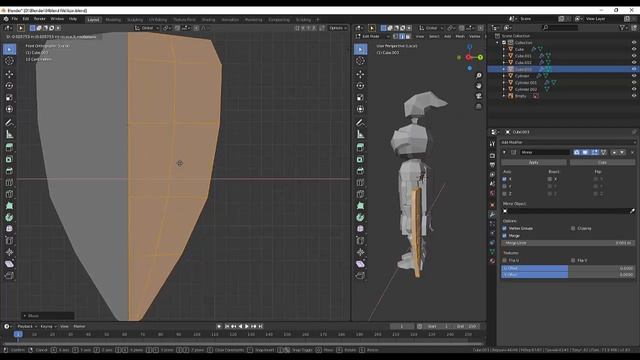Toggle camera view icon in right viewport
640x360 pixels.
pyautogui.click(x=478, y=96)
